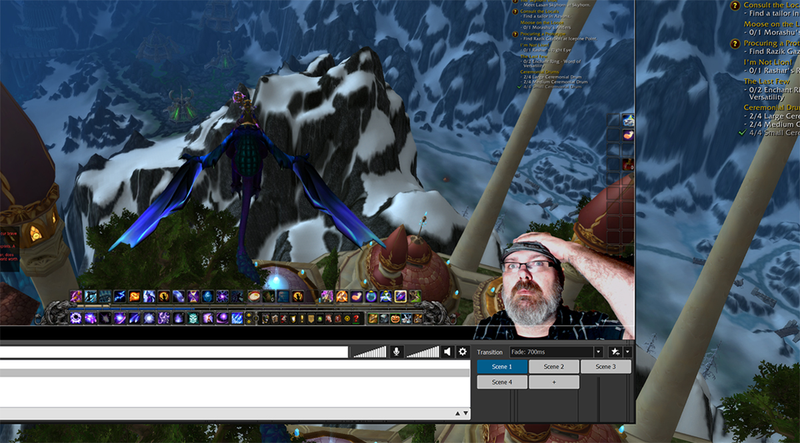The width and height of the screenshot is (800, 443).
Task: Click quest marker beside enlarged 'Procuring a Prot' text
Action: point(735,43)
